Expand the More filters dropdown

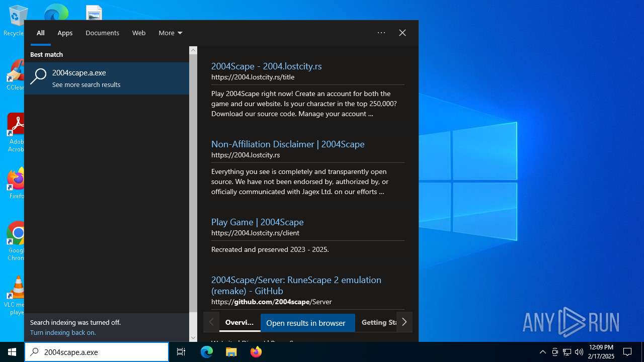[x=171, y=33]
